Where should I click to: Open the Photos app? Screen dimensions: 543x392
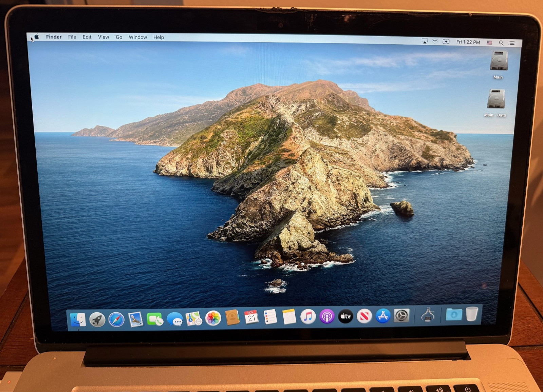pos(213,318)
